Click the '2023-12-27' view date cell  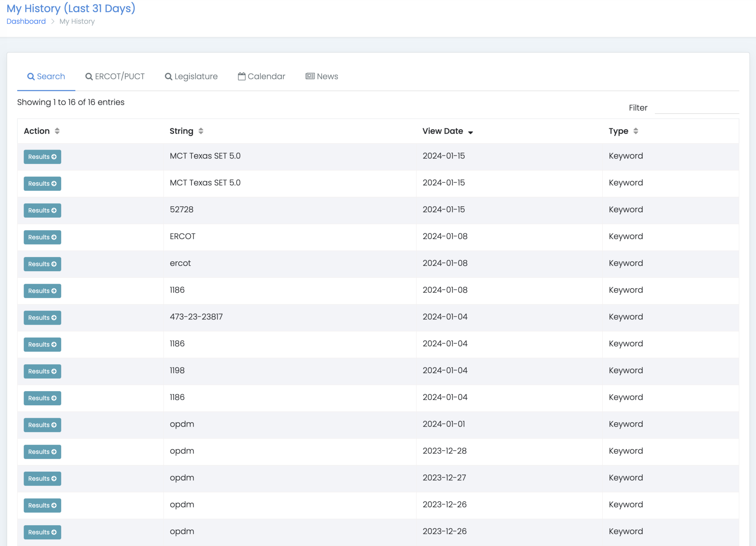pyautogui.click(x=509, y=478)
